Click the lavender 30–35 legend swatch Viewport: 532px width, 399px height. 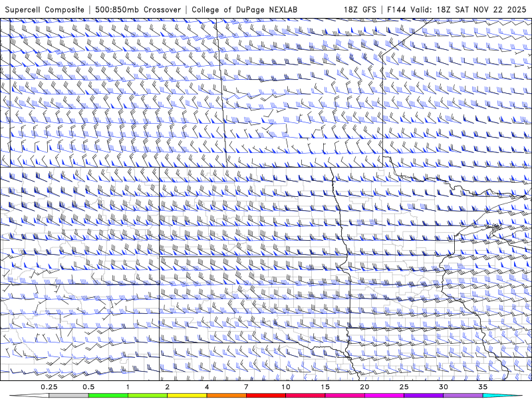(x=463, y=396)
